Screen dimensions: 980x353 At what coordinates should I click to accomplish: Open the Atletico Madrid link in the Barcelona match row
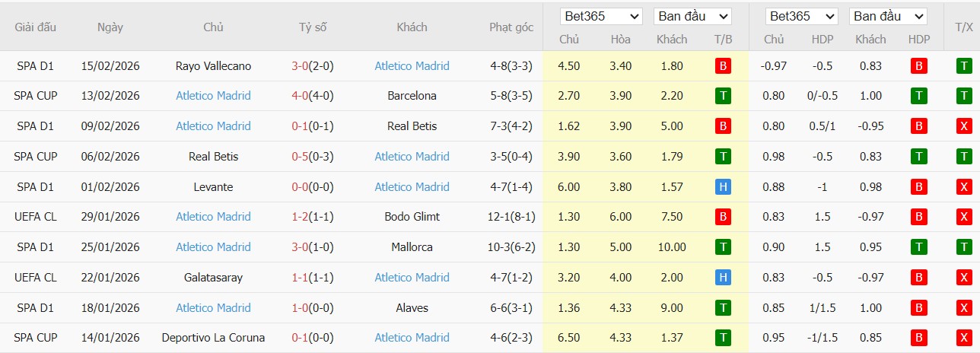[x=213, y=96]
